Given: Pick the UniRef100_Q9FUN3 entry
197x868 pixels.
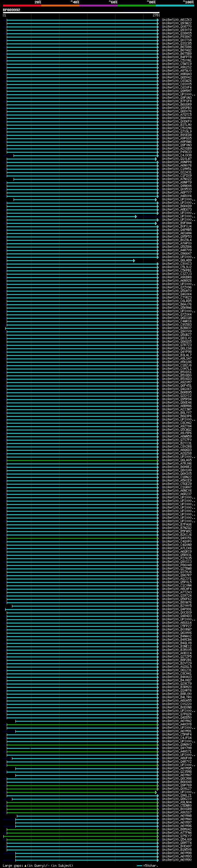Looking at the screenshot, I should [x=176, y=98].
